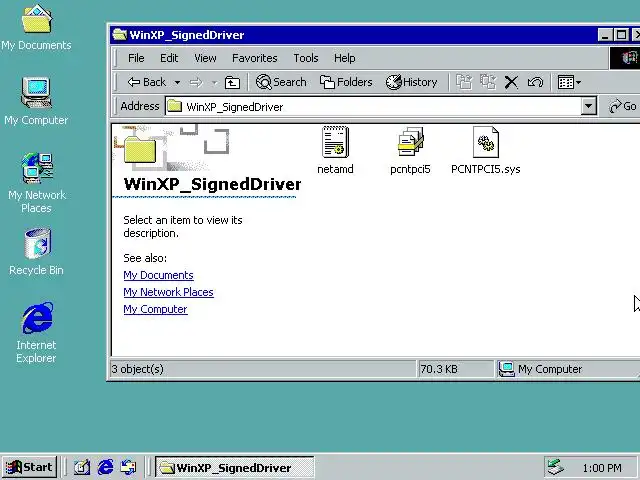Open the Tools menu
640x480 pixels.
coord(306,58)
